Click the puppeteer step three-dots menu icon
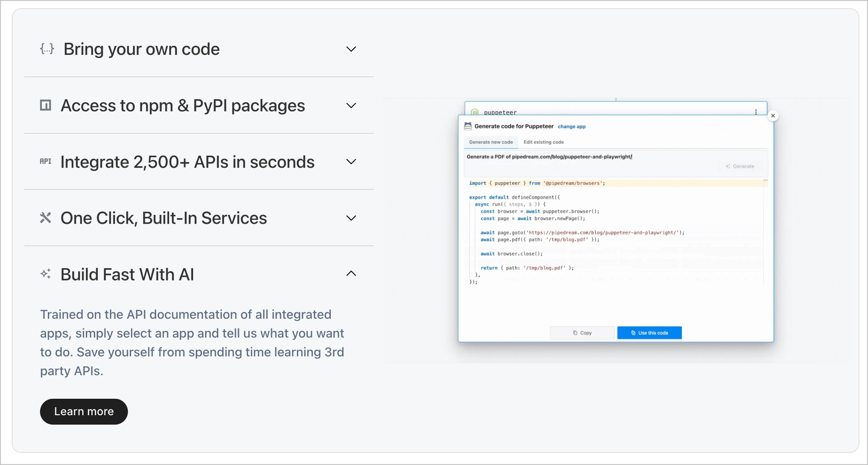 pos(756,112)
